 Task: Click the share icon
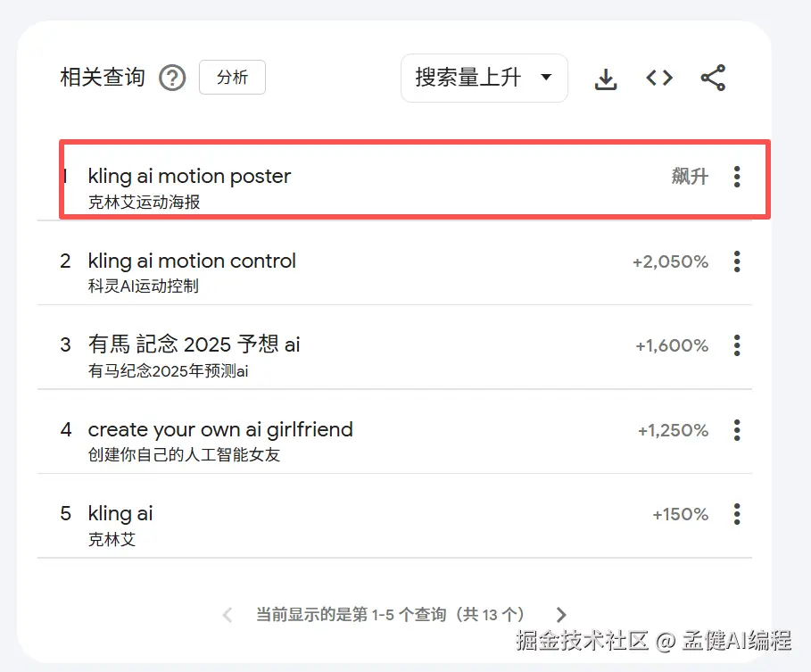pyautogui.click(x=713, y=79)
